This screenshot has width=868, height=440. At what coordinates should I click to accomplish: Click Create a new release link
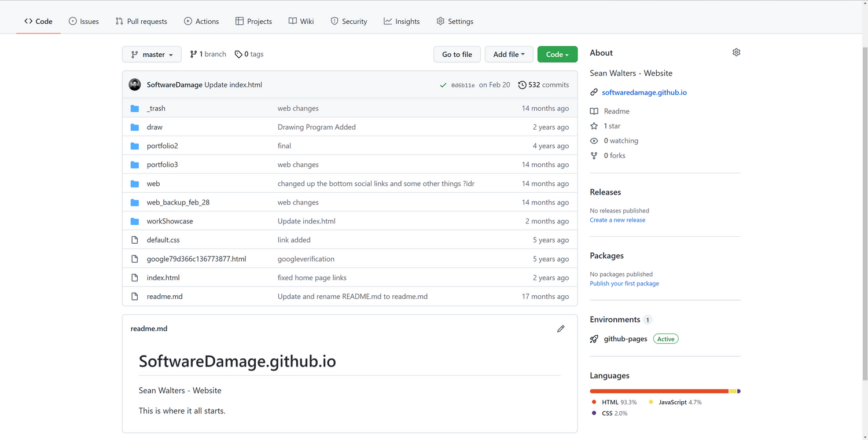click(617, 220)
